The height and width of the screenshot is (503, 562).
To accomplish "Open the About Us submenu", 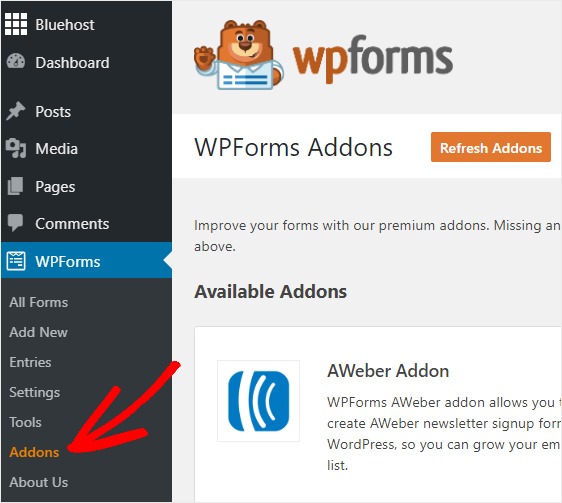I will coord(39,482).
